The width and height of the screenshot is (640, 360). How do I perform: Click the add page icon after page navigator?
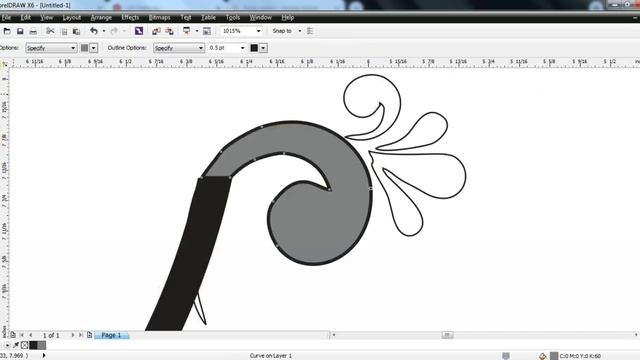pyautogui.click(x=89, y=335)
